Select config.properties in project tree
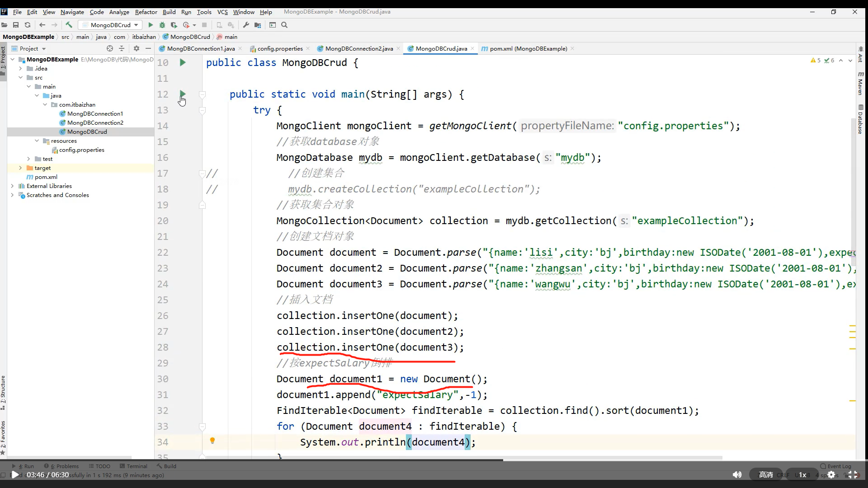The image size is (868, 488). [x=81, y=150]
